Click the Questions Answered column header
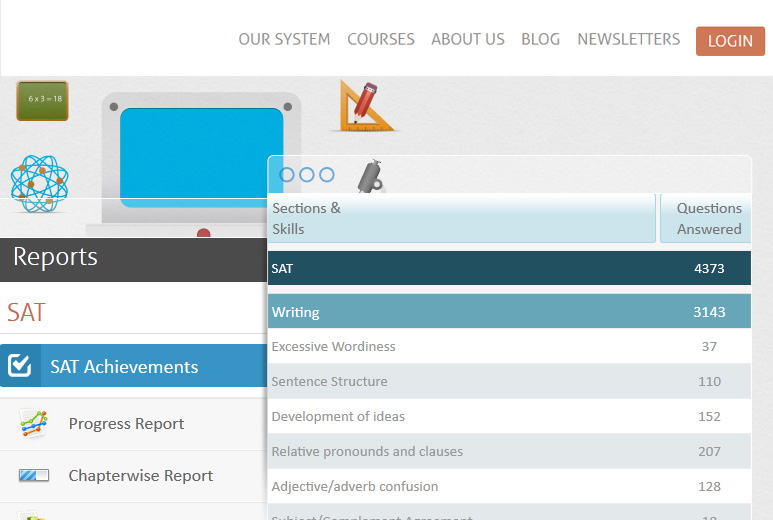773x520 pixels. [x=705, y=218]
